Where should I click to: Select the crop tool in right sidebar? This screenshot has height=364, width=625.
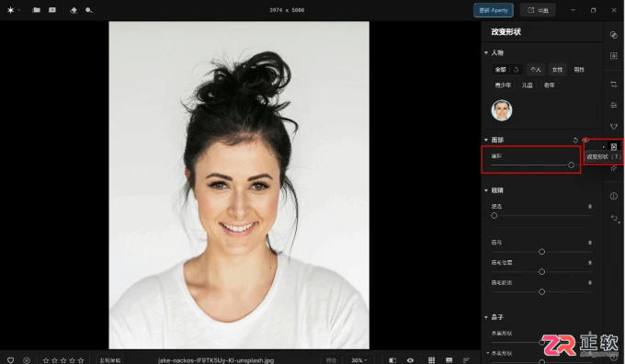pos(613,85)
